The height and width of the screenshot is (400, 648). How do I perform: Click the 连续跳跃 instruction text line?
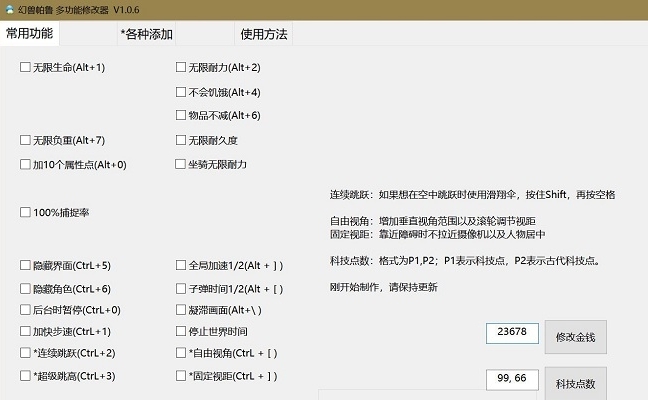click(472, 195)
